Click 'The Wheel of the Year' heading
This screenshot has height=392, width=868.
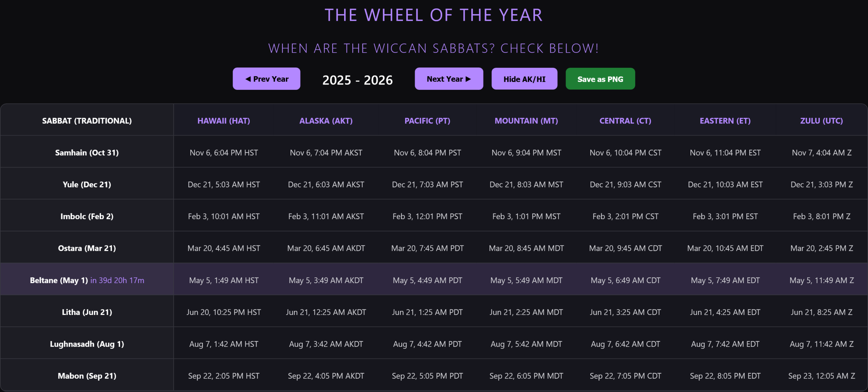pyautogui.click(x=434, y=15)
